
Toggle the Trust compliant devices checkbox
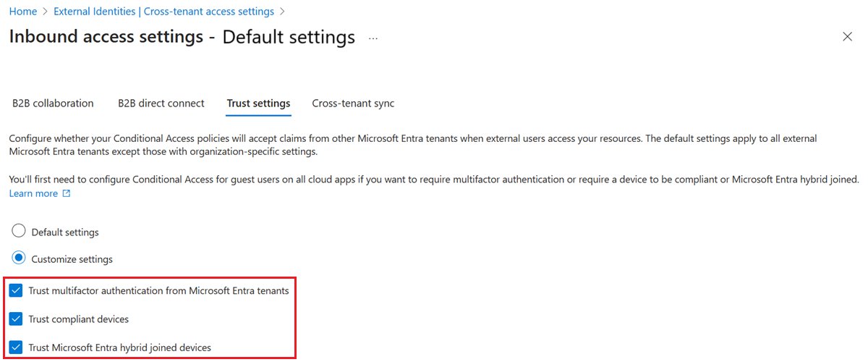click(x=17, y=319)
